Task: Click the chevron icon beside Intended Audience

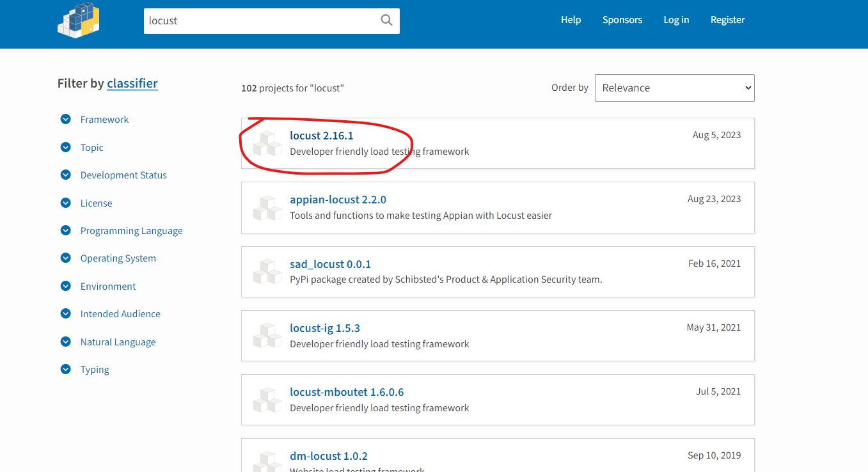Action: (x=65, y=313)
